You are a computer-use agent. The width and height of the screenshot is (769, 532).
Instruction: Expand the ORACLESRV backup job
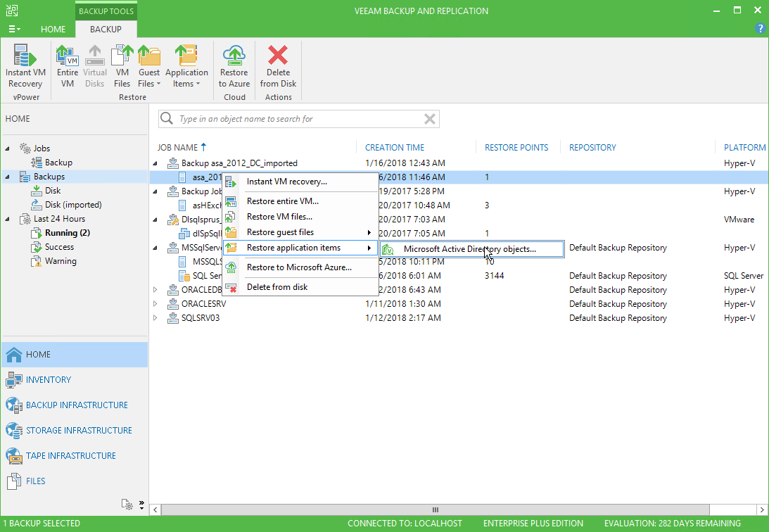tap(156, 304)
